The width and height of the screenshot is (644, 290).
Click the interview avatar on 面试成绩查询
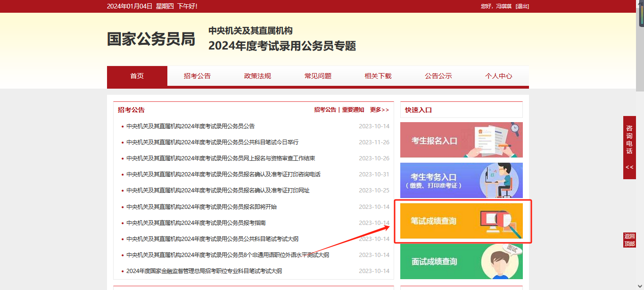click(501, 262)
